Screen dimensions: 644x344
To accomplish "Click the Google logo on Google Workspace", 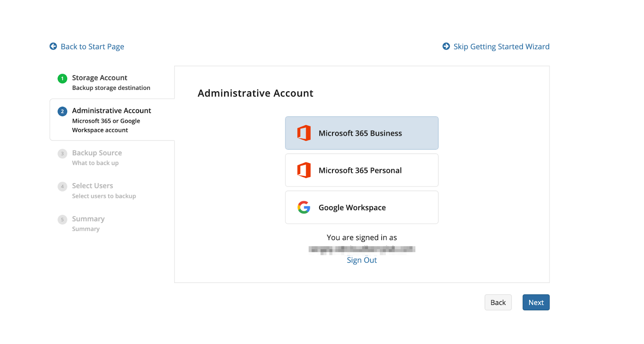I will pyautogui.click(x=304, y=207).
